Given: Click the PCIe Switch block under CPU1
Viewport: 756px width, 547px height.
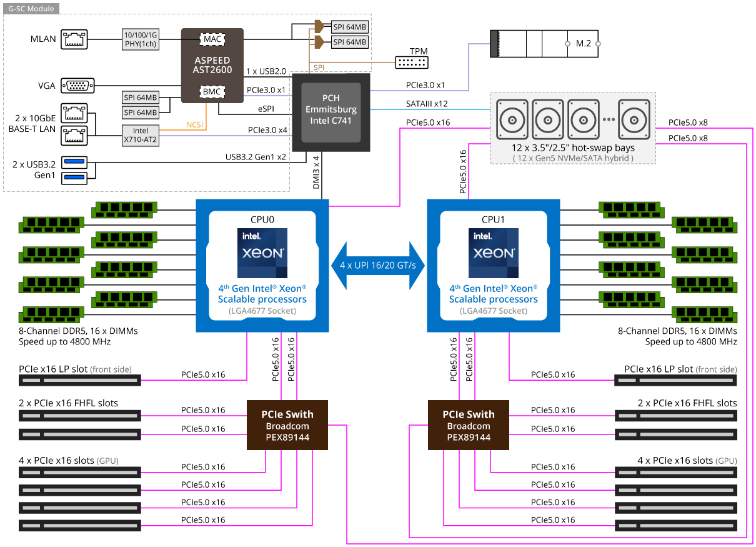Looking at the screenshot, I should coord(469,425).
